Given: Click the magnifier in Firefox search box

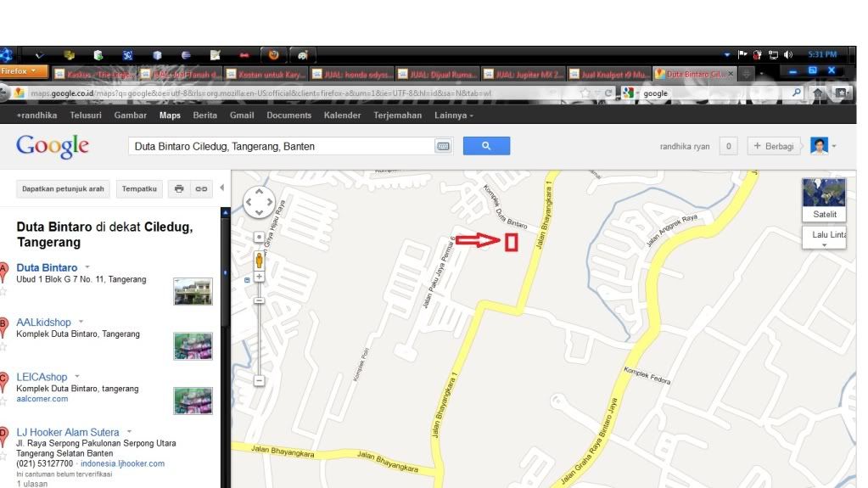Looking at the screenshot, I should coord(797,93).
